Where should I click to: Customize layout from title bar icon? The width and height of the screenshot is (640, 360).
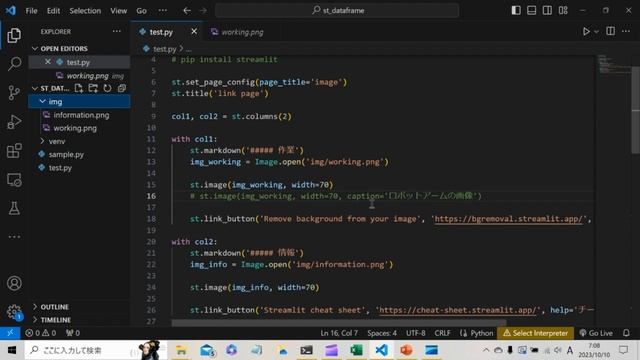(563, 10)
